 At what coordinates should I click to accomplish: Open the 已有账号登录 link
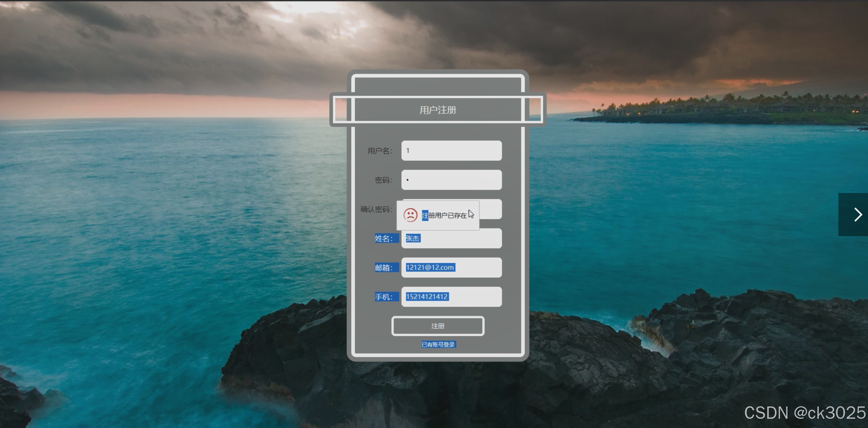click(x=438, y=345)
